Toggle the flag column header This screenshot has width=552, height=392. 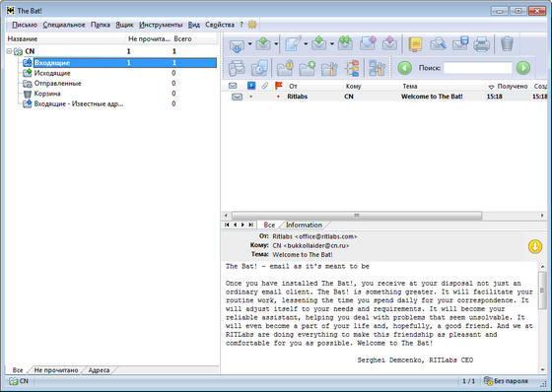click(x=278, y=86)
